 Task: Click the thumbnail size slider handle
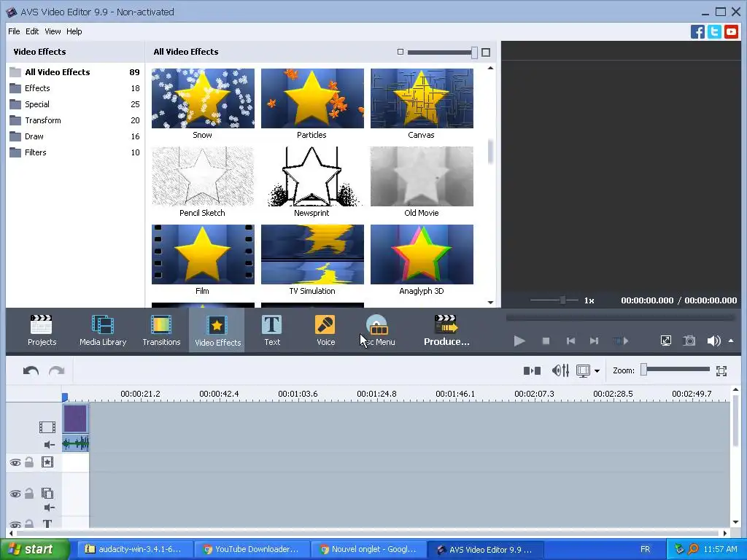[x=474, y=52]
